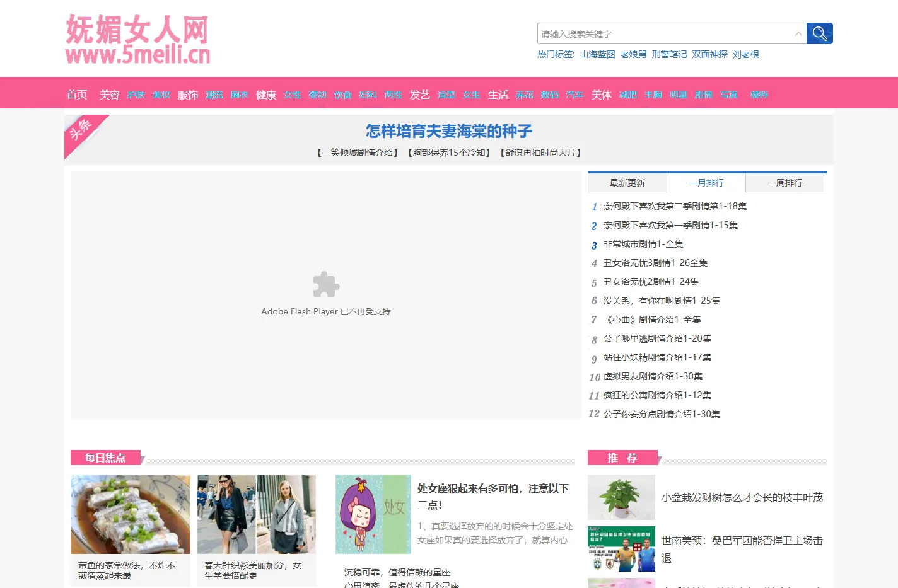Screen dimensions: 898x588
Task: Open the 两性 navigation link
Action: [393, 95]
